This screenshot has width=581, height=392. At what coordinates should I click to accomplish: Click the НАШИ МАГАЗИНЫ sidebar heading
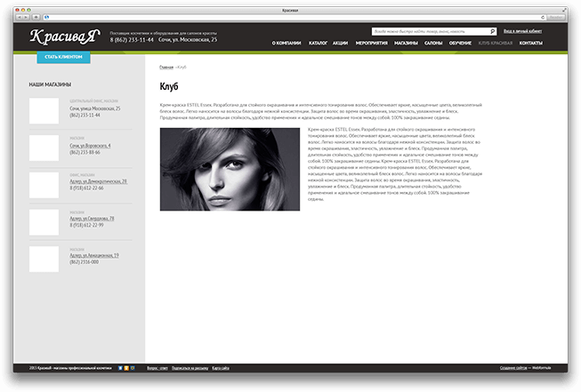(50, 84)
